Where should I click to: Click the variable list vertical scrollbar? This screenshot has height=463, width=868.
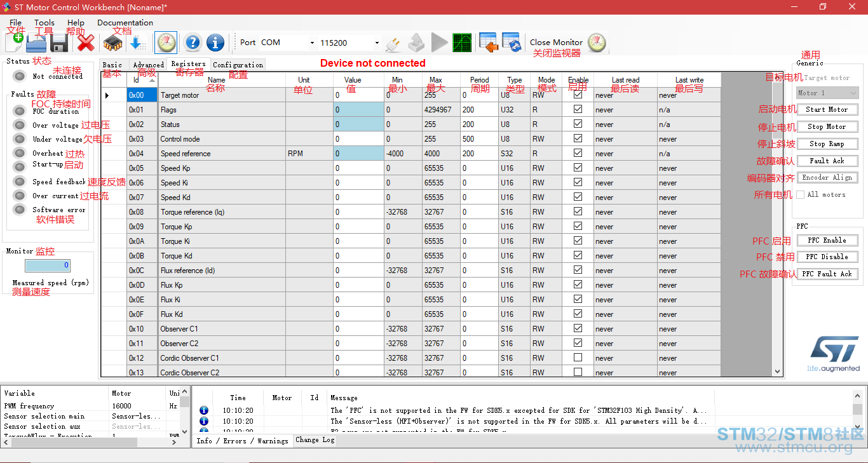tap(185, 412)
